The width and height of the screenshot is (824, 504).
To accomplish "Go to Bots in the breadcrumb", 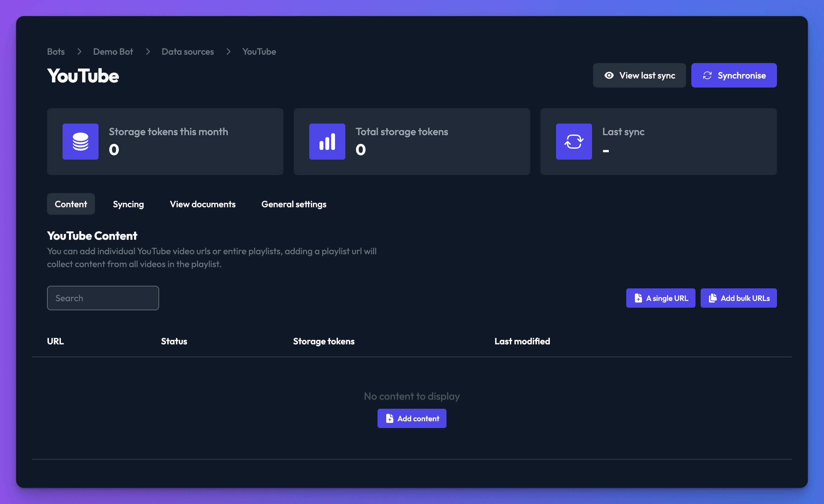I will (56, 51).
